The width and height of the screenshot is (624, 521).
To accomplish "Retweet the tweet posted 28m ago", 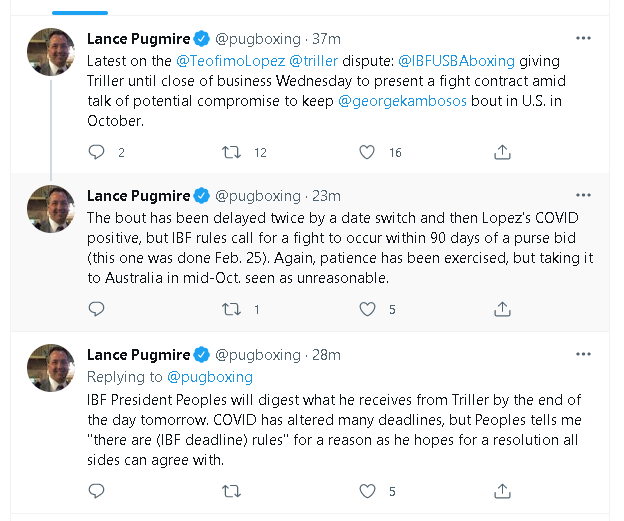I will point(231,491).
